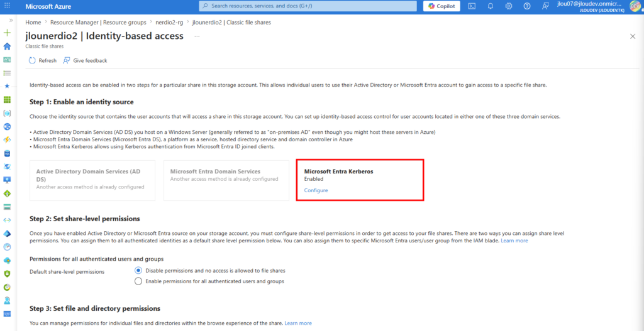Open Help and support person icon

pos(7,300)
